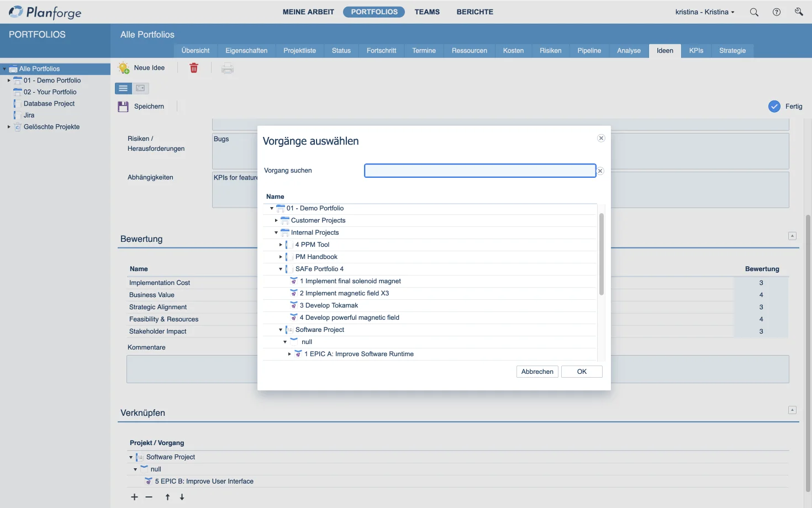Switch to the KPIs tab
The image size is (812, 508).
coord(696,51)
